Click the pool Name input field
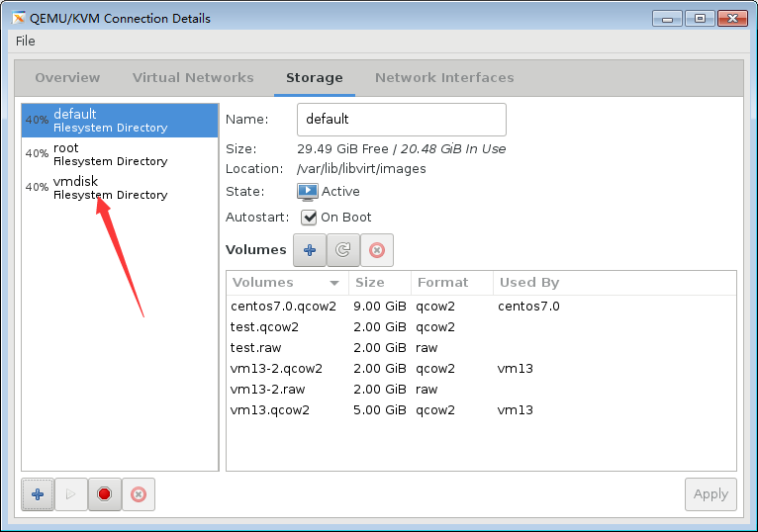758x532 pixels. point(401,120)
